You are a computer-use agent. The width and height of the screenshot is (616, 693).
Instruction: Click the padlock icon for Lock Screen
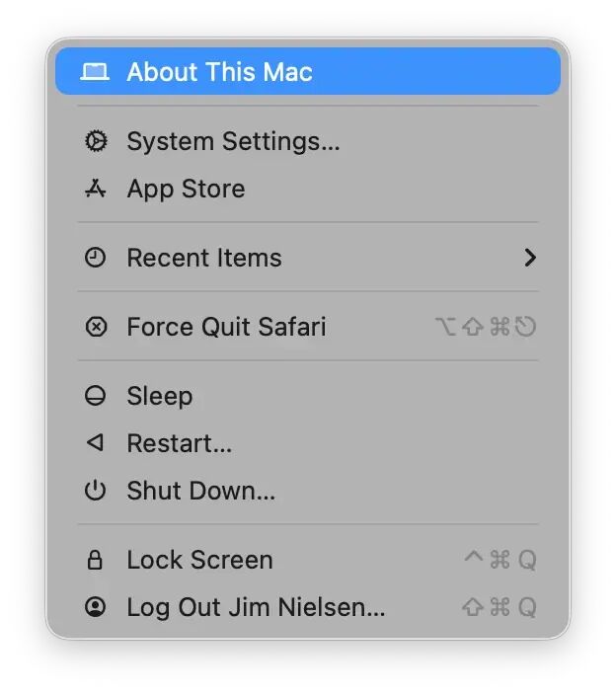[95, 560]
